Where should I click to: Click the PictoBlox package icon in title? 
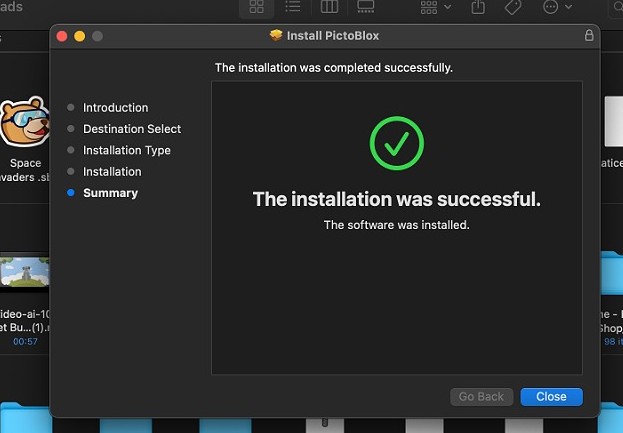pos(276,35)
